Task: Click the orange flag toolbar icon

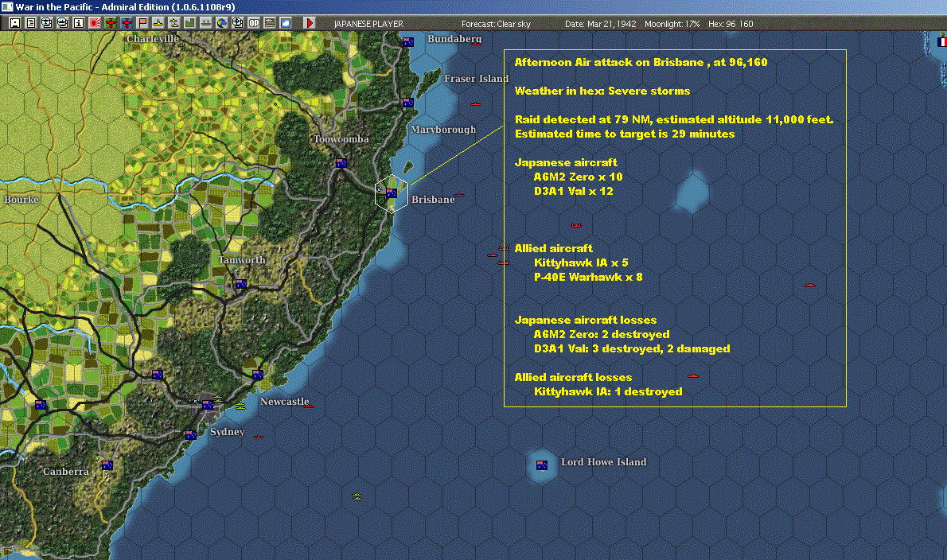Action: 142,23
